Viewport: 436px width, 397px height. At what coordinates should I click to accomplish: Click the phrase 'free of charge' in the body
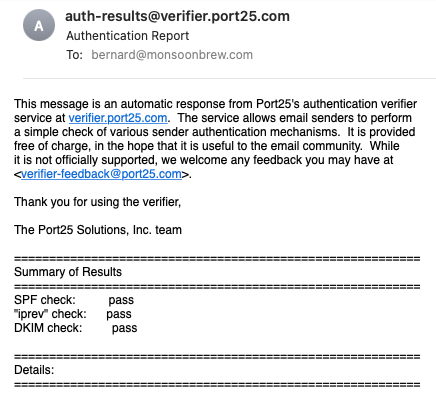tap(51, 146)
